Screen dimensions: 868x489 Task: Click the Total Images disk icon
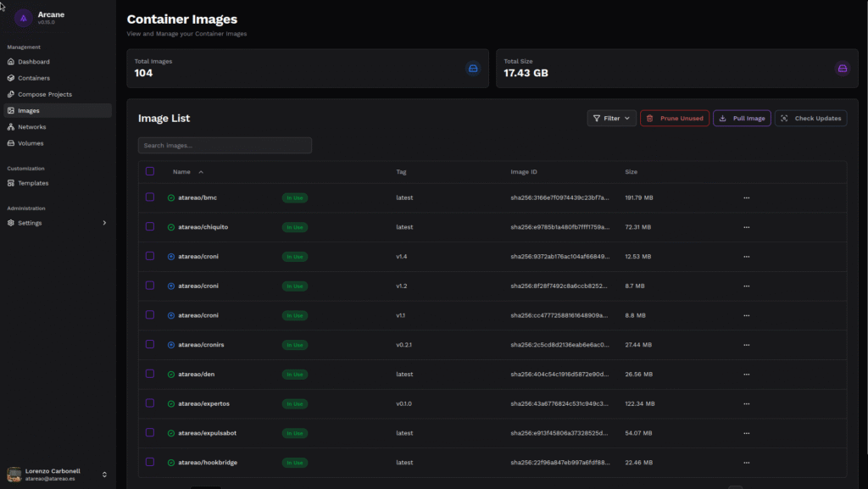pos(473,69)
